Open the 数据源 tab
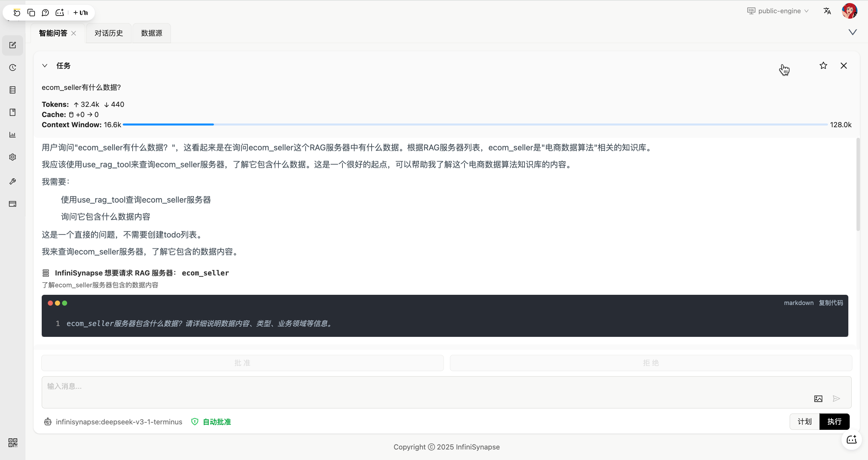The image size is (868, 460). point(152,33)
